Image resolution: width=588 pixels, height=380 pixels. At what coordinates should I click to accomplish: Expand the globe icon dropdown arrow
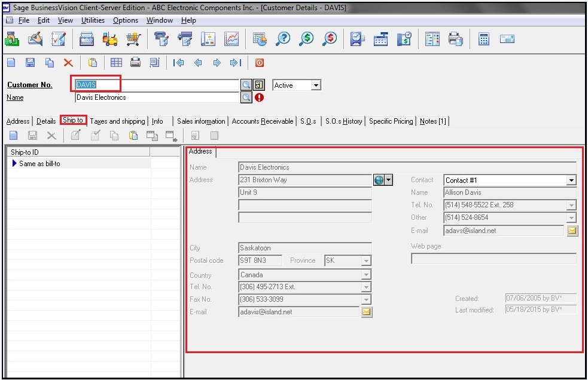click(389, 180)
